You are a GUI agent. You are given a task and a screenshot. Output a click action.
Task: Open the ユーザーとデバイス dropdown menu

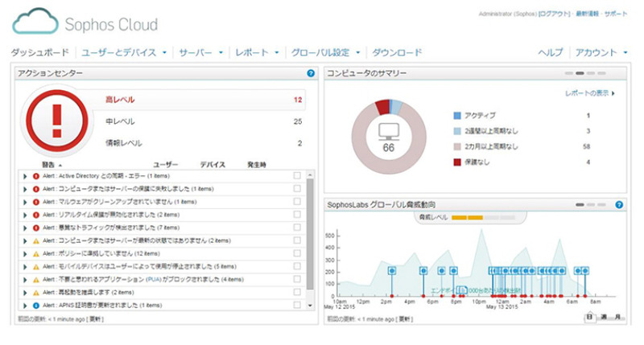(124, 53)
